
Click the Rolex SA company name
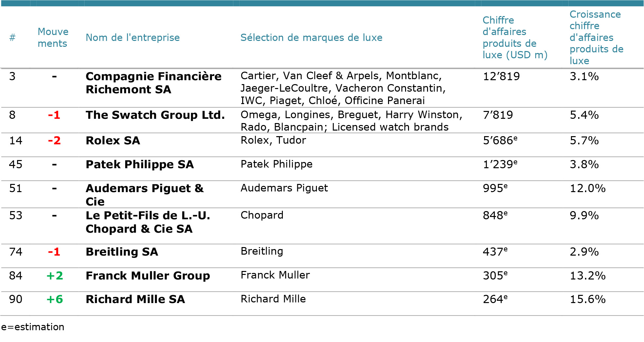coord(113,141)
